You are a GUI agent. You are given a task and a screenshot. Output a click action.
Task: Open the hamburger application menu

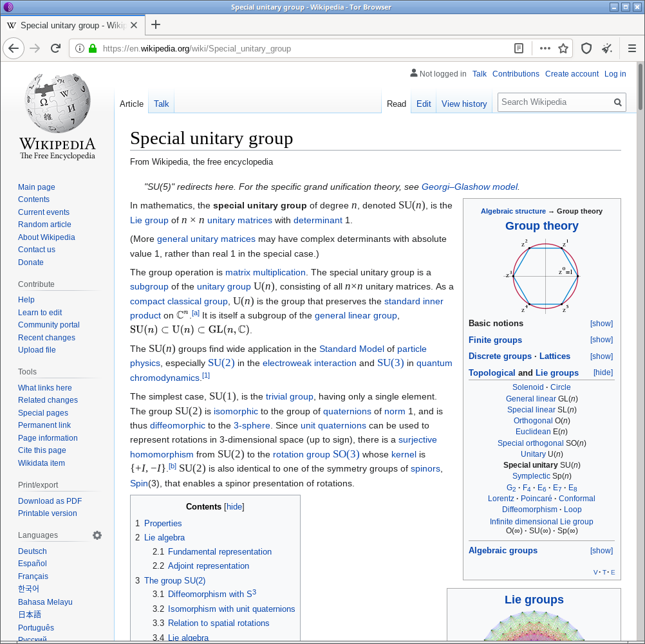point(631,48)
